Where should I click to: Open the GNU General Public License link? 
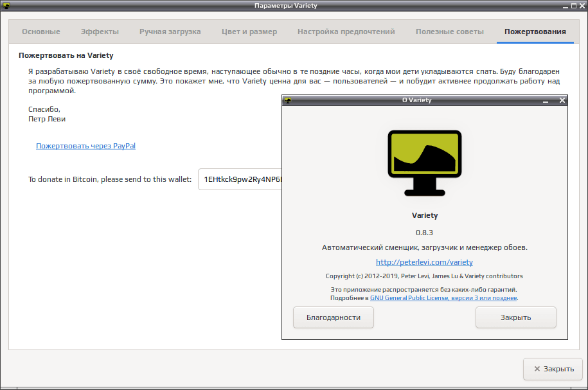point(443,297)
